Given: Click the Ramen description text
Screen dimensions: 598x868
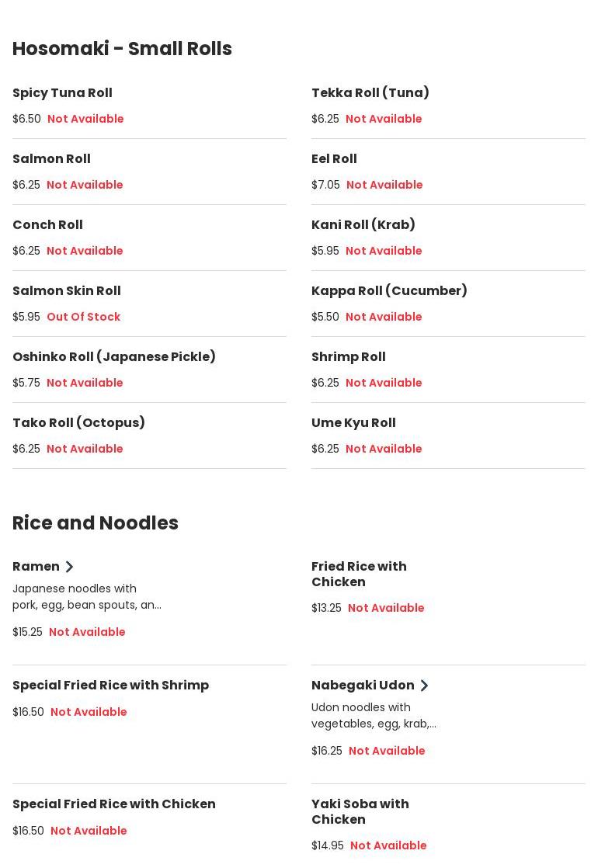Looking at the screenshot, I should 86,597.
